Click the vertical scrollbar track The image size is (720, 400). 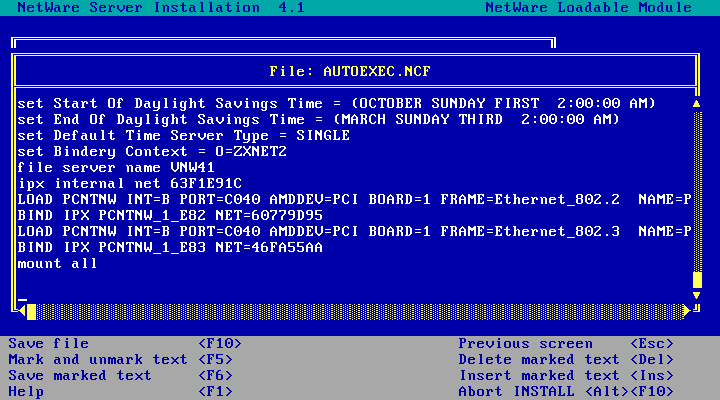tap(697, 191)
